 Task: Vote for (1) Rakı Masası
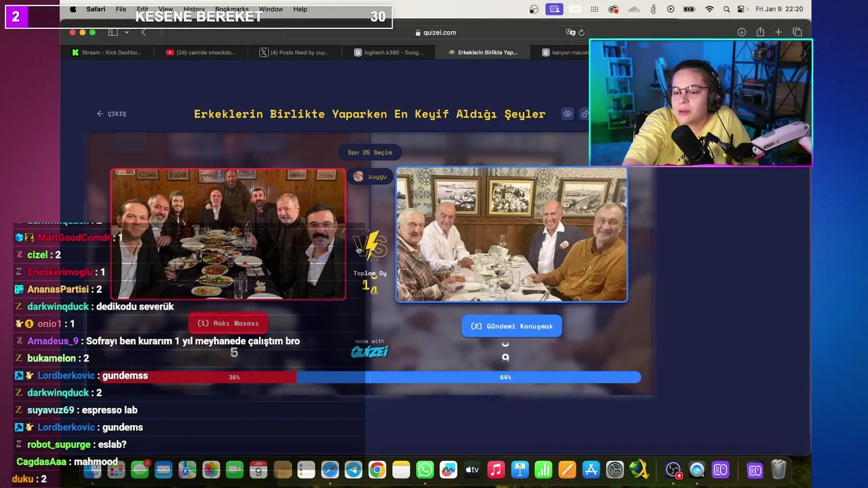[x=228, y=323]
